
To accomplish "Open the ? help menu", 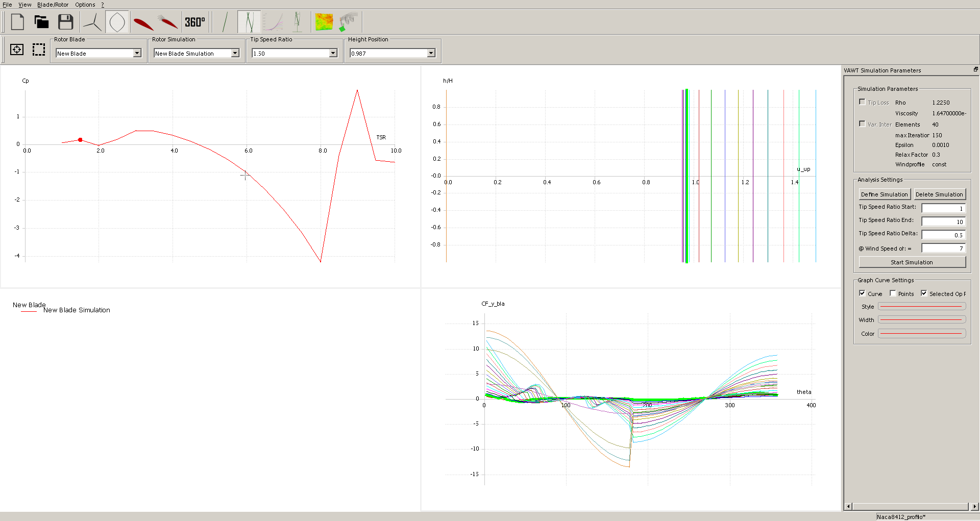I will click(x=102, y=5).
